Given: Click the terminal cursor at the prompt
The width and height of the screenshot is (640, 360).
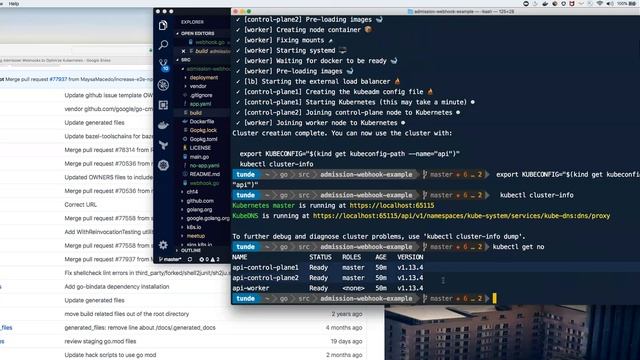Looking at the screenshot, I should click(494, 298).
